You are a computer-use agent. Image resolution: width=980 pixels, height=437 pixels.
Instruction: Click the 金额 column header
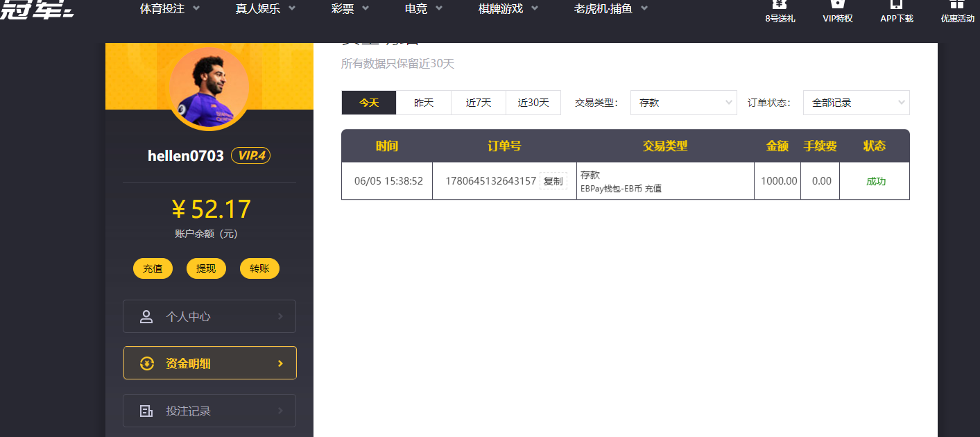[777, 146]
